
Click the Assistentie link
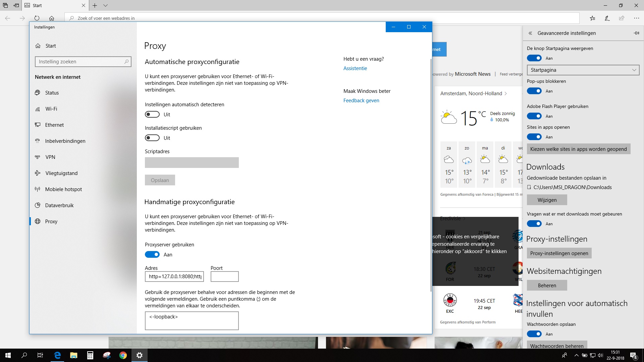tap(355, 68)
